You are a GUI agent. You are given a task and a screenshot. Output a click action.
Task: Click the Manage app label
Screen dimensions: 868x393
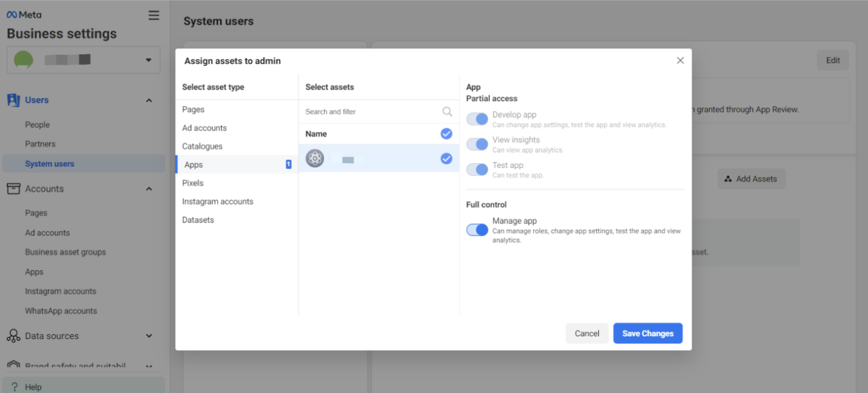[x=514, y=221]
